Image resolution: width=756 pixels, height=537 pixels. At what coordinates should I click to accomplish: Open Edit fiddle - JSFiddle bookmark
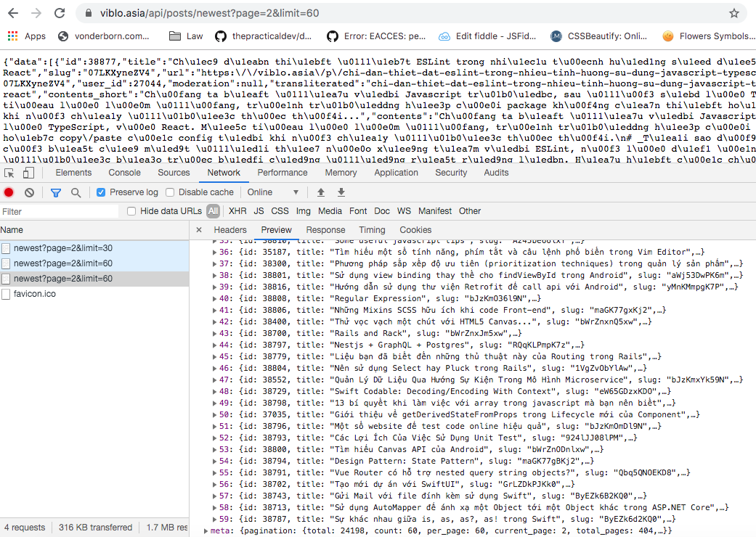(487, 36)
